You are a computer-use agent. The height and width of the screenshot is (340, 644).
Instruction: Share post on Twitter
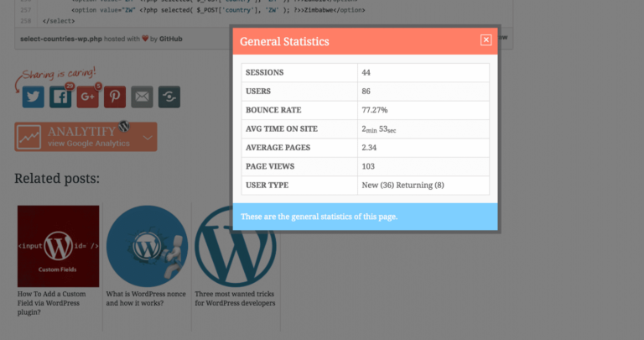tap(34, 97)
